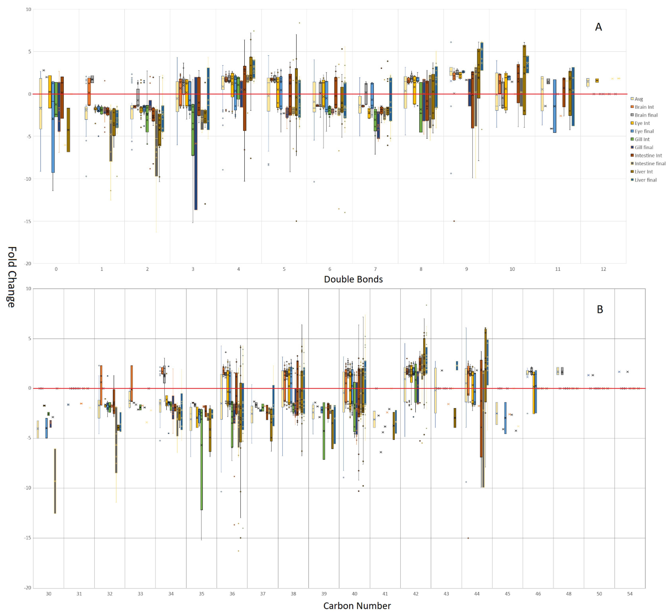This screenshot has height=616, width=672.
Task: Click the 12 double bonds axis tick
Action: coord(603,269)
